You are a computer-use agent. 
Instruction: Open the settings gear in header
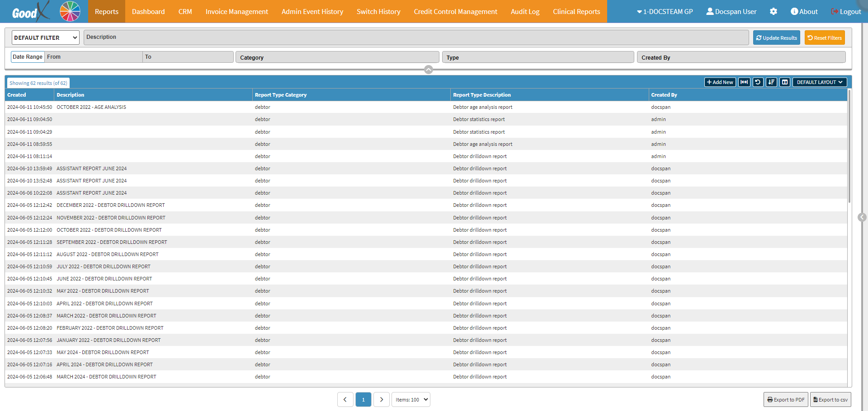pos(774,12)
